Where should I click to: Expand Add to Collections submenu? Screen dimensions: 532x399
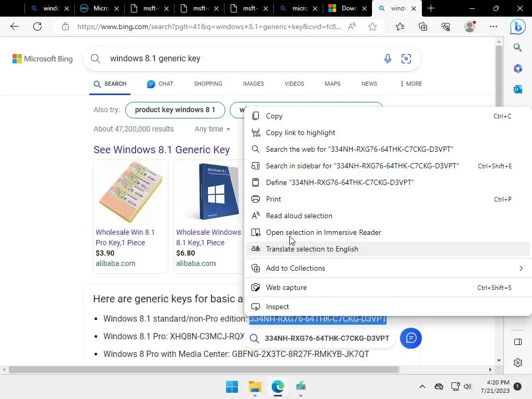[388, 269]
